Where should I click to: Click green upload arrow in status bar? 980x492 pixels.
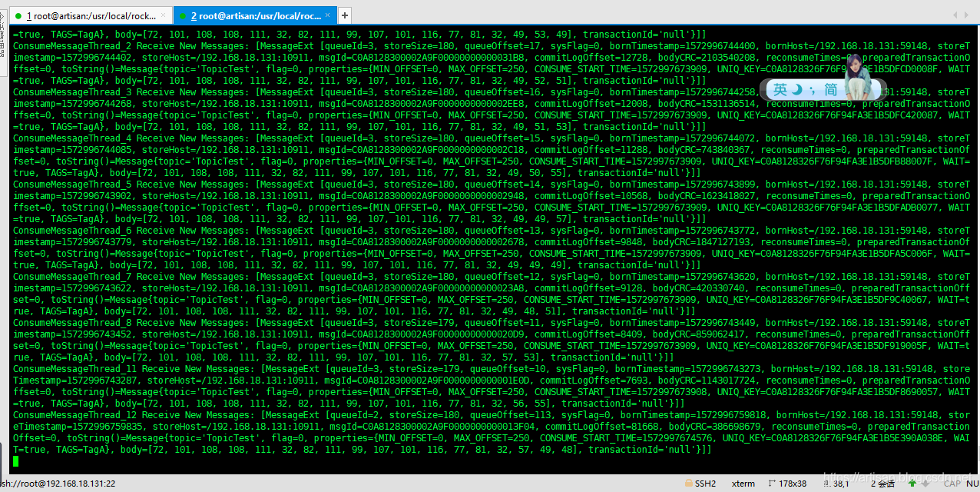(914, 484)
